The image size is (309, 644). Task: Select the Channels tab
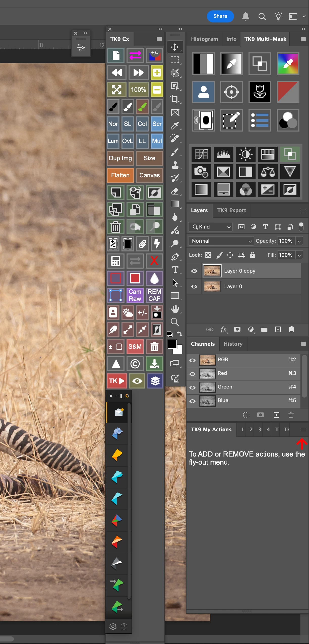203,344
